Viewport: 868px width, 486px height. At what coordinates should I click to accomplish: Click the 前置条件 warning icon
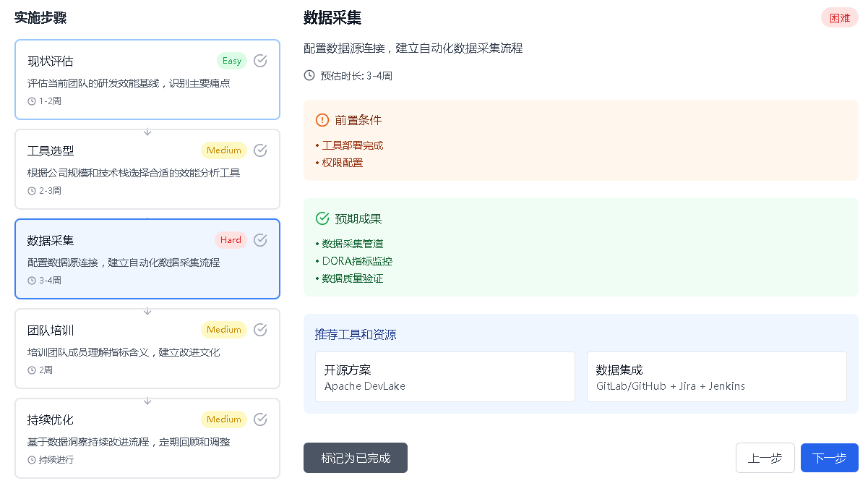(x=322, y=120)
